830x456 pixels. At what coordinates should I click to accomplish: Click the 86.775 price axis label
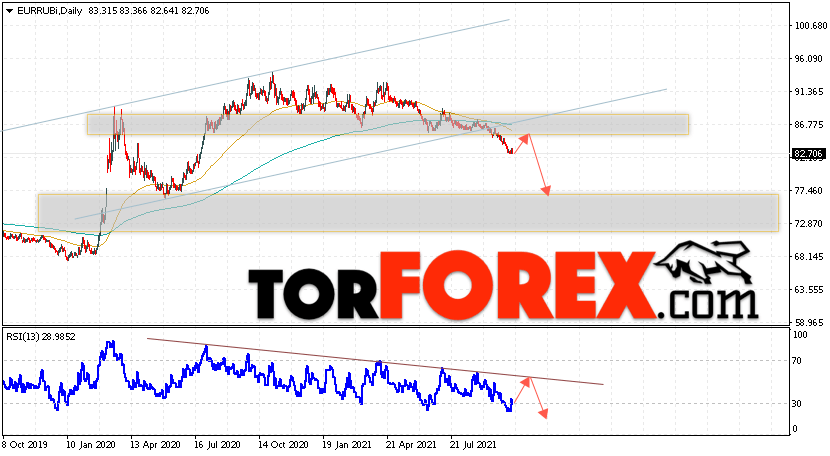(x=810, y=124)
